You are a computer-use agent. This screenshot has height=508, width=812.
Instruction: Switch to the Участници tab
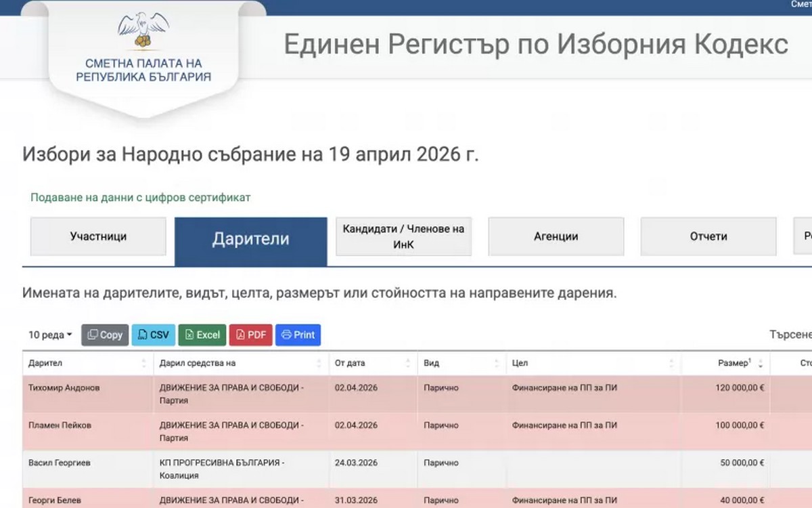pyautogui.click(x=98, y=236)
